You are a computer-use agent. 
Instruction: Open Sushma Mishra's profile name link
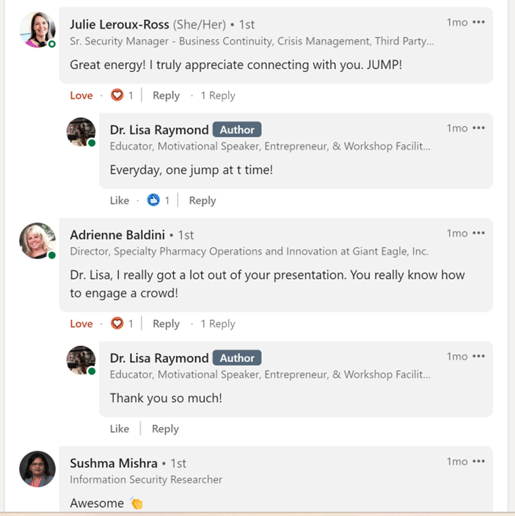(x=113, y=463)
